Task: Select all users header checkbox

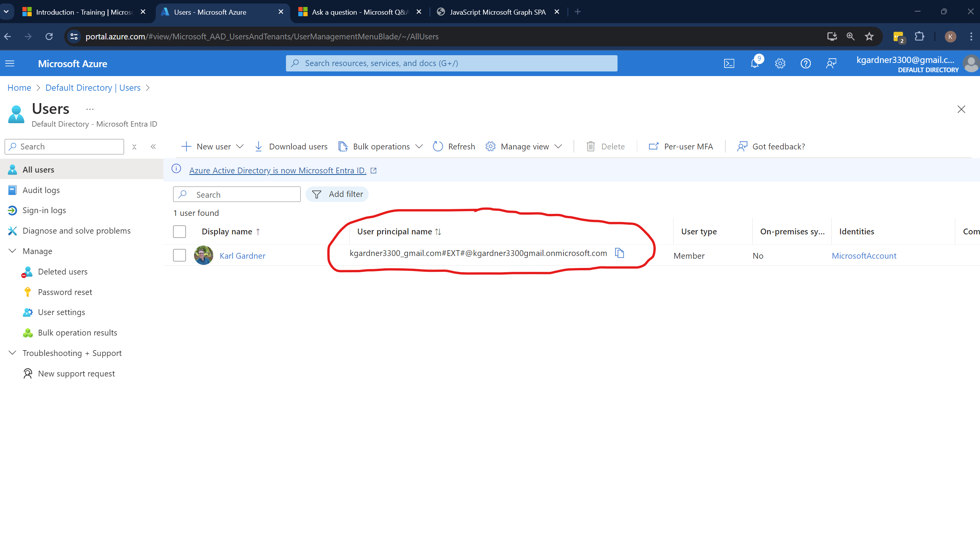Action: pyautogui.click(x=179, y=232)
